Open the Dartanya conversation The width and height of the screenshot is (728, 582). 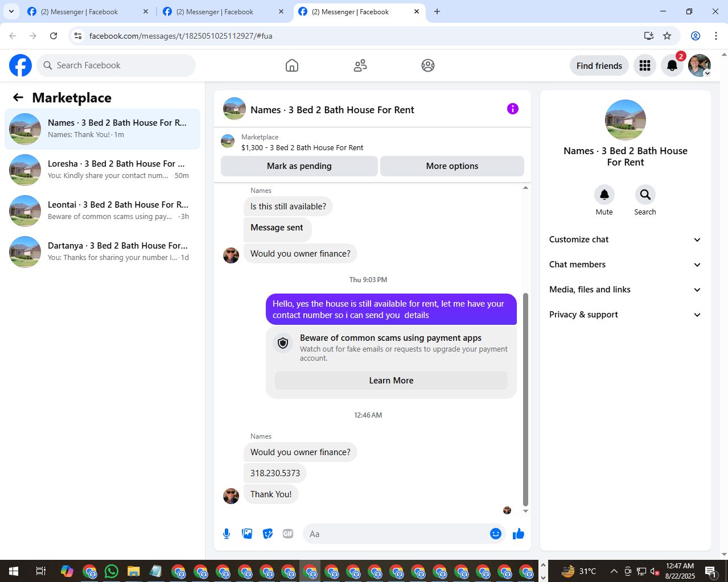click(x=102, y=252)
